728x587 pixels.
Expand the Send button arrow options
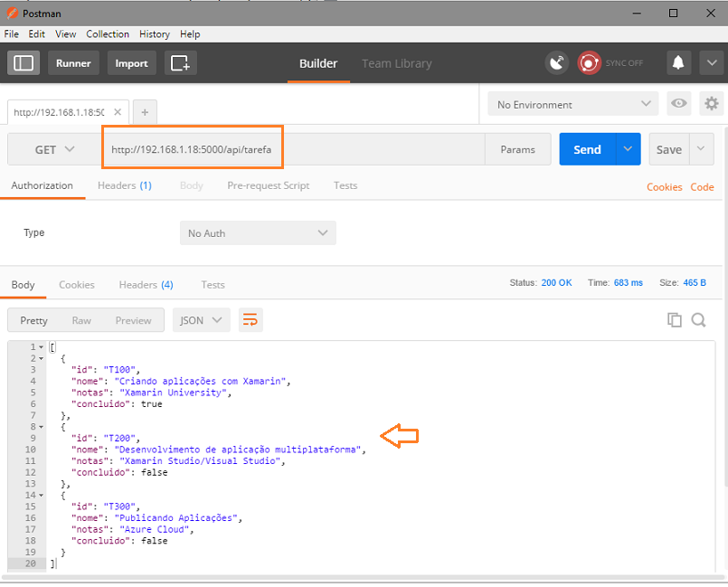click(628, 149)
